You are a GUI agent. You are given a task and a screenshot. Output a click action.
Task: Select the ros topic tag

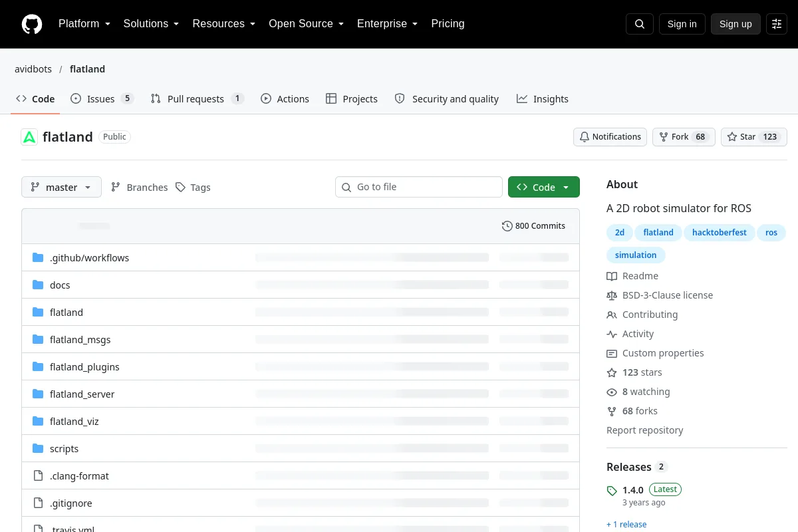(x=771, y=233)
